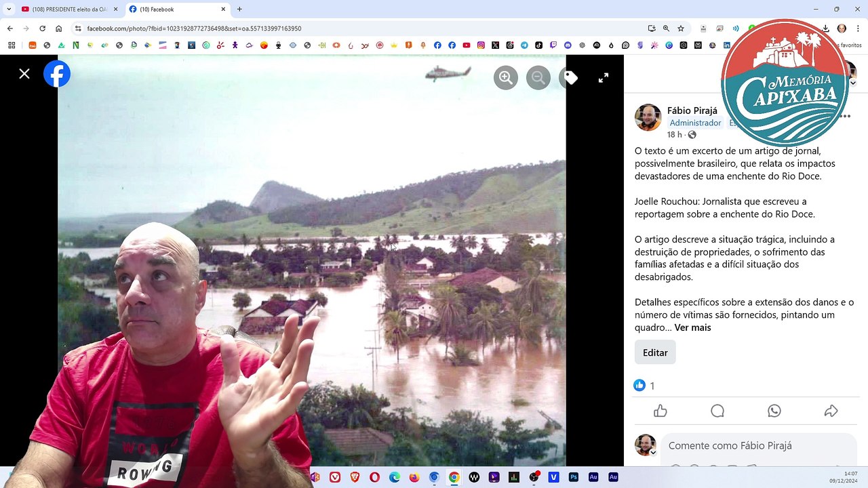Reload the current page
Screen dimensions: 868x488
42,28
